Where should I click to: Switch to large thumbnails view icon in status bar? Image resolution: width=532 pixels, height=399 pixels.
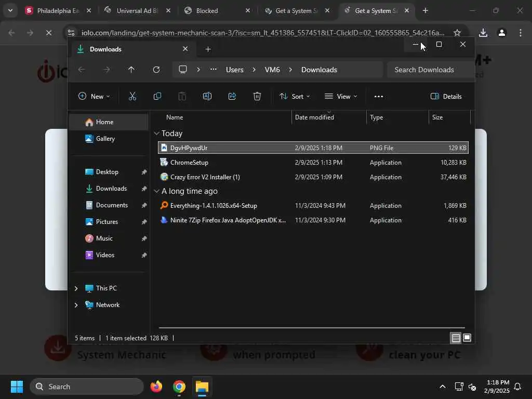[x=467, y=338]
